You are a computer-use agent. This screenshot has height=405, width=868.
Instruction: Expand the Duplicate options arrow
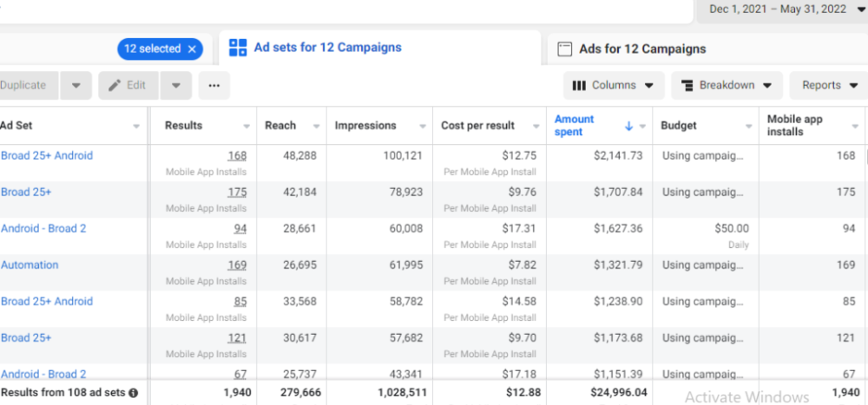tap(76, 85)
